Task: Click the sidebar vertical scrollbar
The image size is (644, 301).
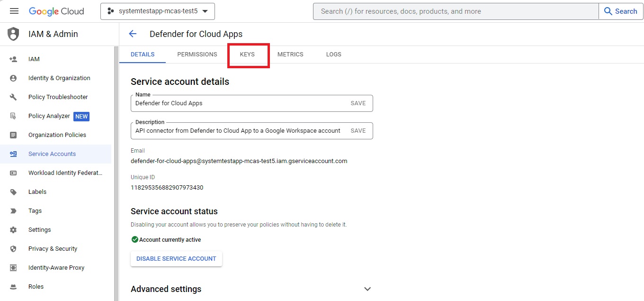Action: point(116,173)
